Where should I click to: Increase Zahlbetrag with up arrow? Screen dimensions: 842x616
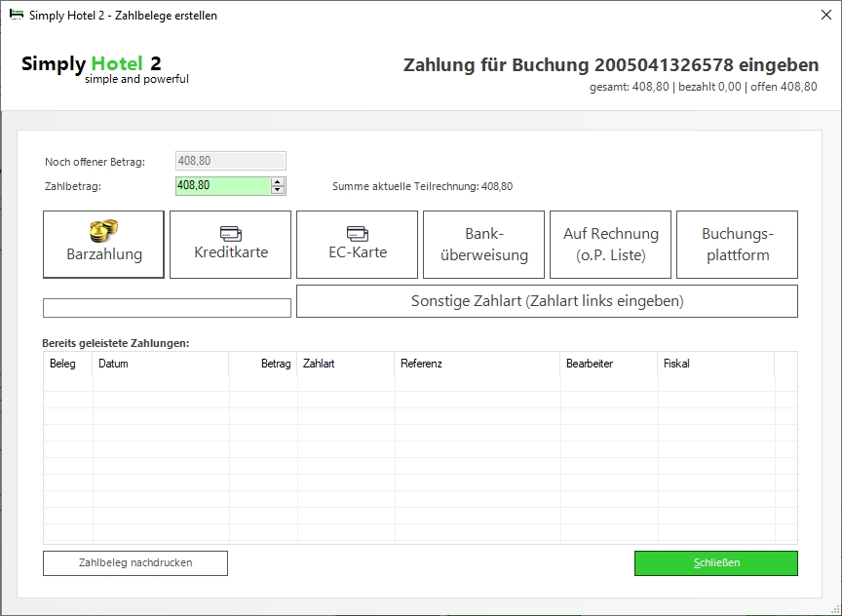pos(278,182)
